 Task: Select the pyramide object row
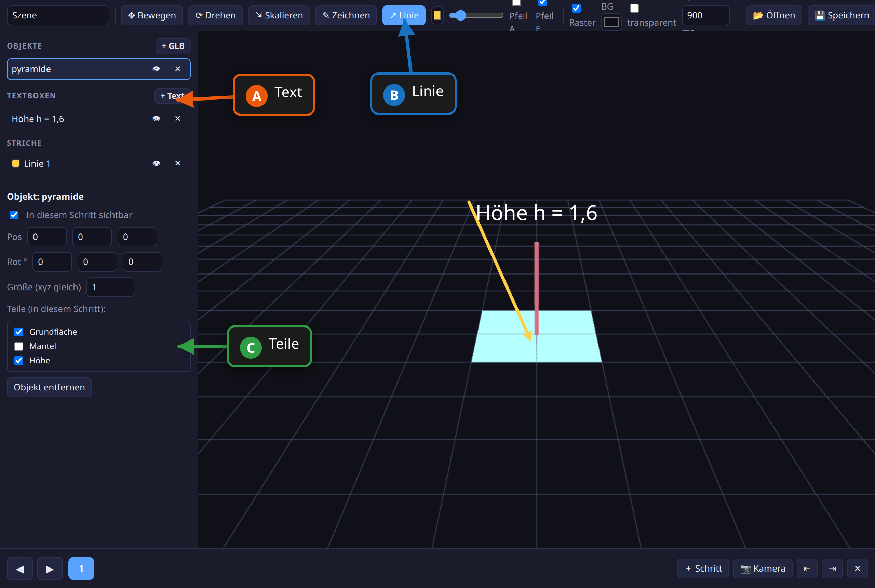(98, 69)
